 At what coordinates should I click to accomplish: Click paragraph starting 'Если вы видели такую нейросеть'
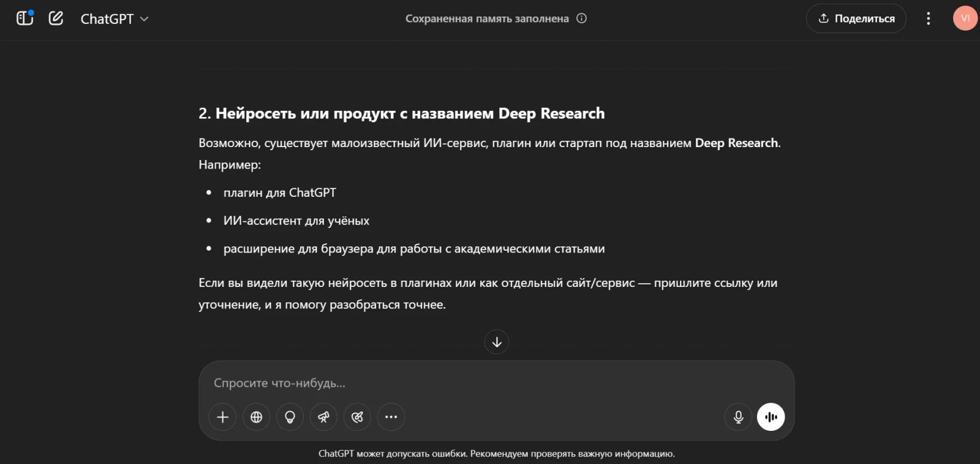(x=488, y=294)
